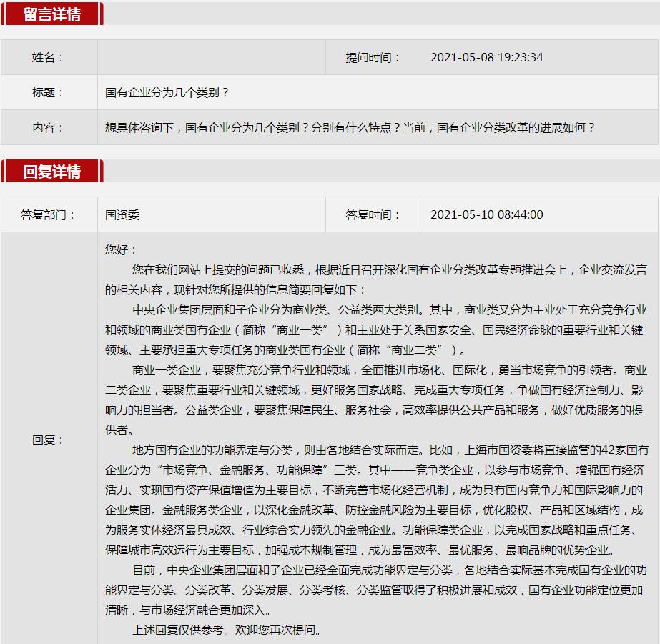The image size is (660, 644).
Task: Click the empty name value field
Action: point(211,58)
